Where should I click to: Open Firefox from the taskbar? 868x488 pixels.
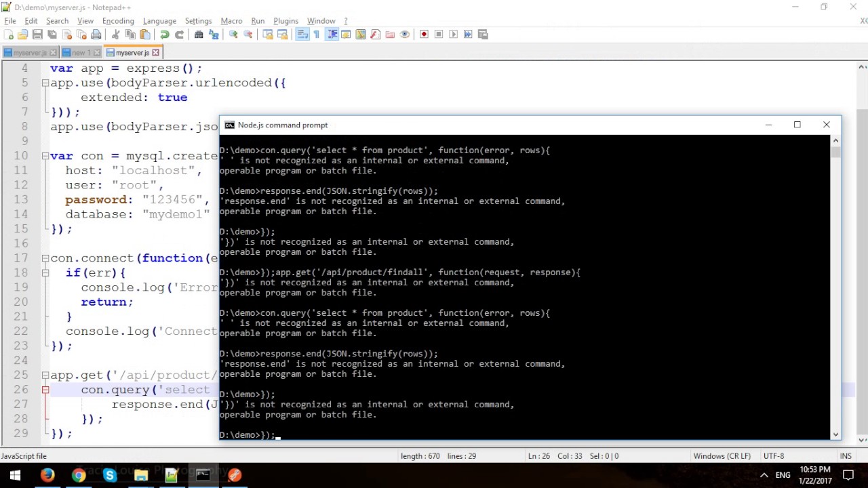47,475
